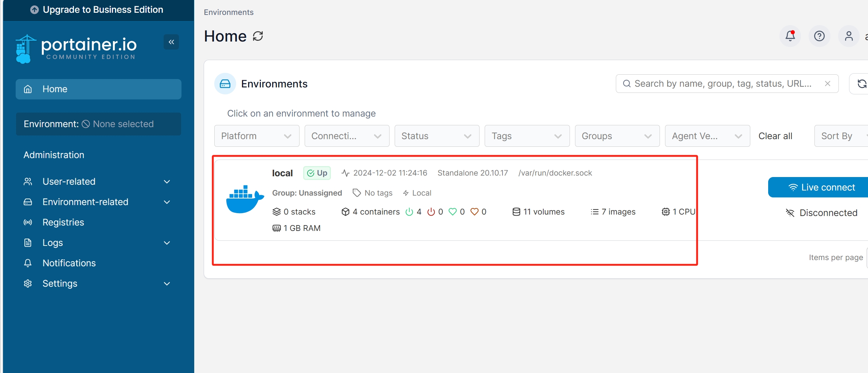Image resolution: width=868 pixels, height=373 pixels.
Task: Open Registries from the sidebar
Action: (x=63, y=222)
